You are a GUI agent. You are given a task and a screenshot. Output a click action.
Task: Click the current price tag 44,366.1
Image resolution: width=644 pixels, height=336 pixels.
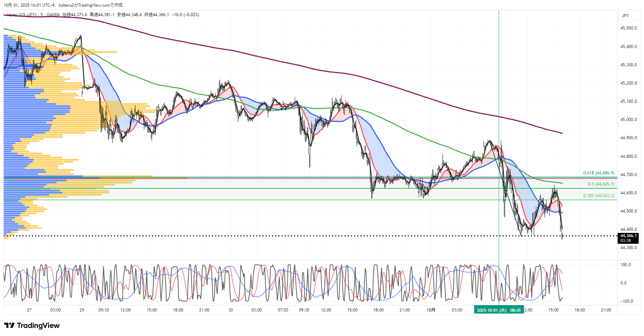[x=628, y=236]
